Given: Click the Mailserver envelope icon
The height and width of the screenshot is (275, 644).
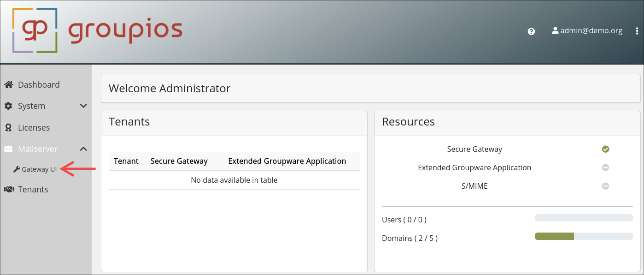Looking at the screenshot, I should coord(8,149).
